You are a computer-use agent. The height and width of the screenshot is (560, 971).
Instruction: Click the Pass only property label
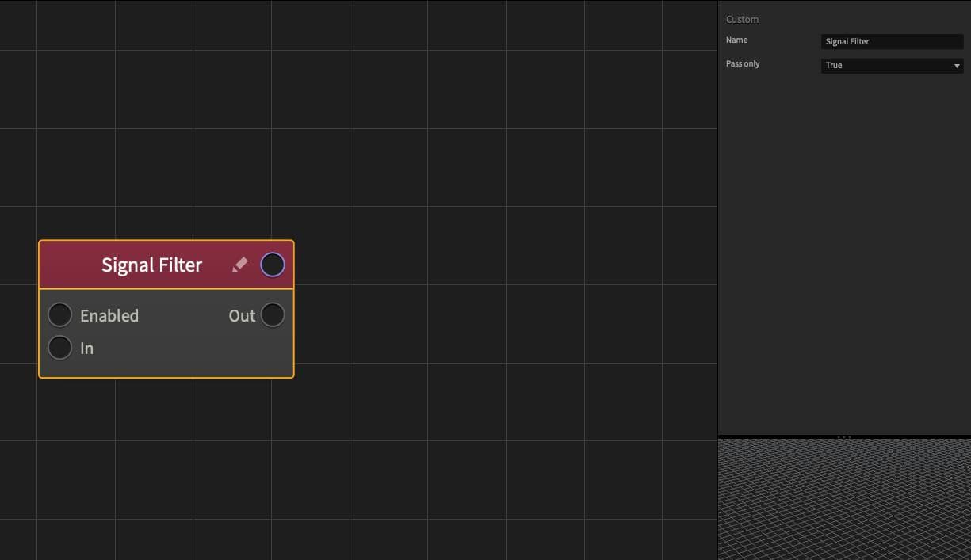[x=743, y=64]
